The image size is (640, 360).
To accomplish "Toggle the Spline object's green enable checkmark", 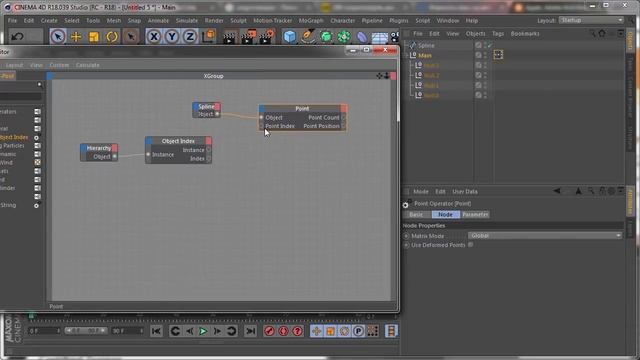I will pyautogui.click(x=489, y=45).
